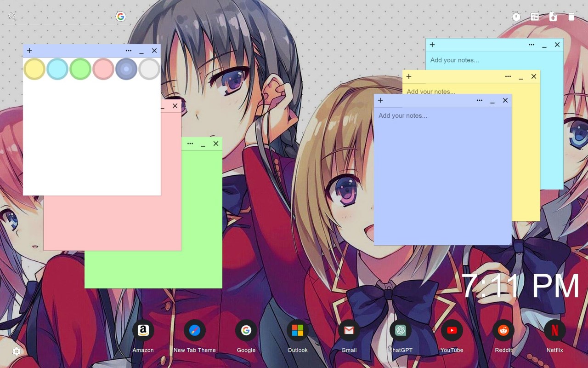Close the pink note

pyautogui.click(x=175, y=106)
